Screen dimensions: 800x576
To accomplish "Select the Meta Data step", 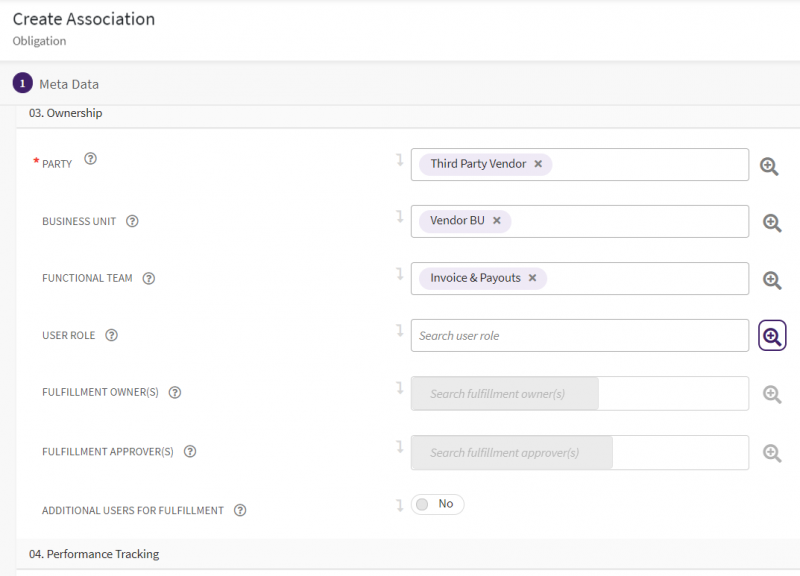I will click(x=68, y=84).
